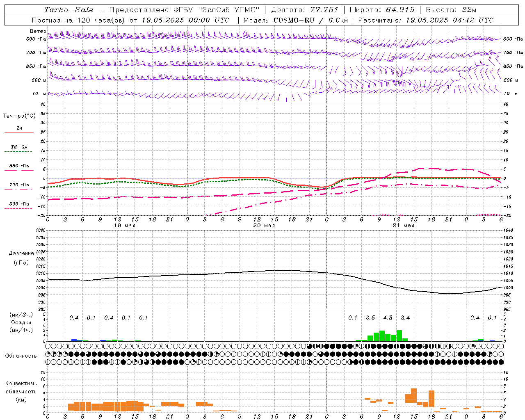The width and height of the screenshot is (525, 420).
Task: Select the model label 'COSMO-RU / 6.6км'
Action: (310, 20)
